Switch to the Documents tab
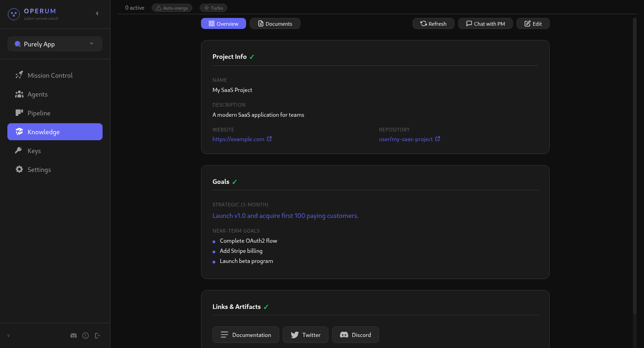Screen dimensions: 644x348 point(275,23)
